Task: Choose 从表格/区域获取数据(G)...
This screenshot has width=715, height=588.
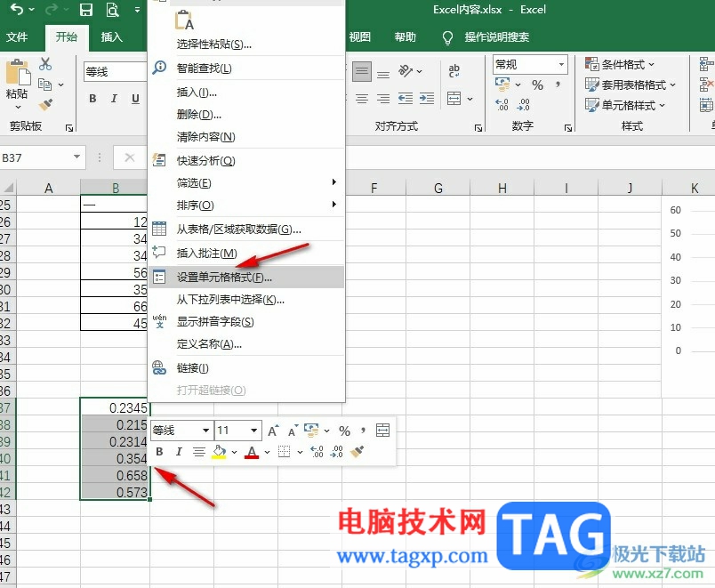Action: point(246,229)
